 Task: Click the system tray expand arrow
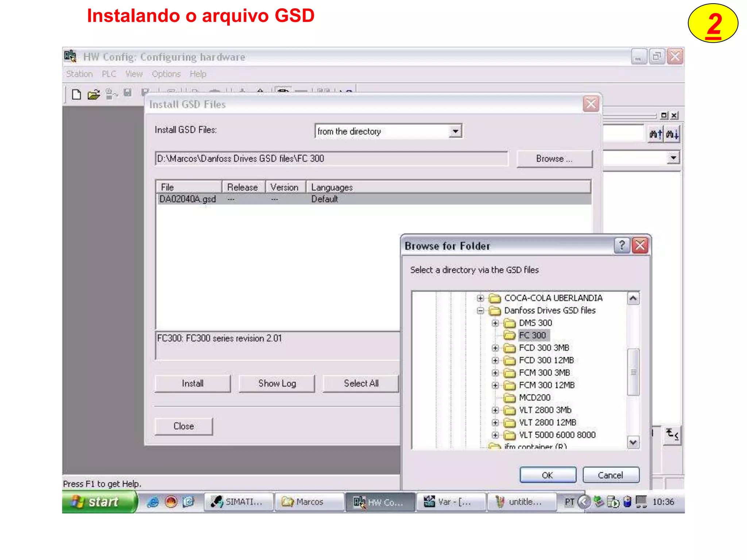click(x=584, y=502)
